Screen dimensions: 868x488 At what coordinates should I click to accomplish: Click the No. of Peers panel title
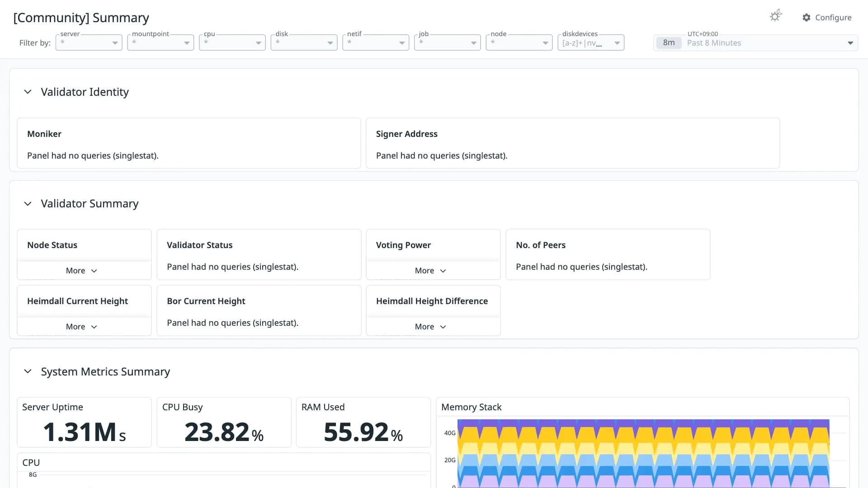point(541,245)
